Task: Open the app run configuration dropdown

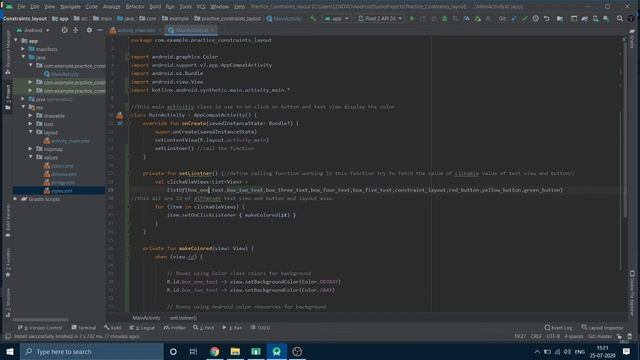Action: click(337, 19)
